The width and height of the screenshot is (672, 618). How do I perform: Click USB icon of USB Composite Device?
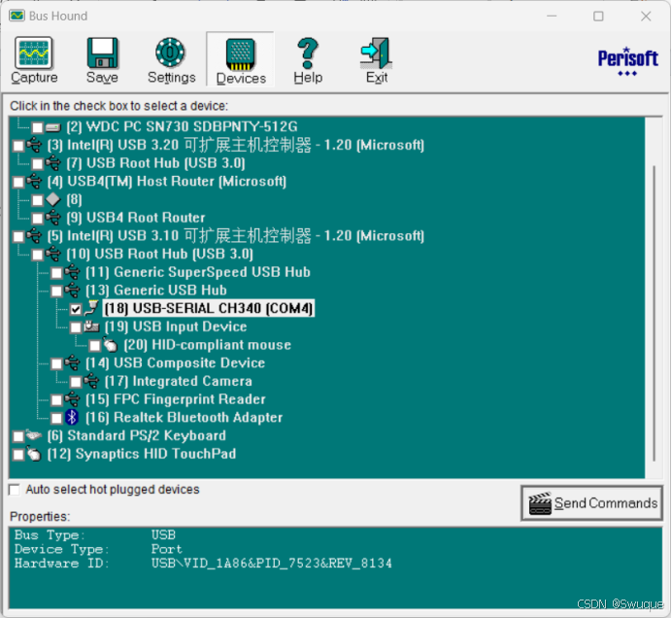coord(72,362)
